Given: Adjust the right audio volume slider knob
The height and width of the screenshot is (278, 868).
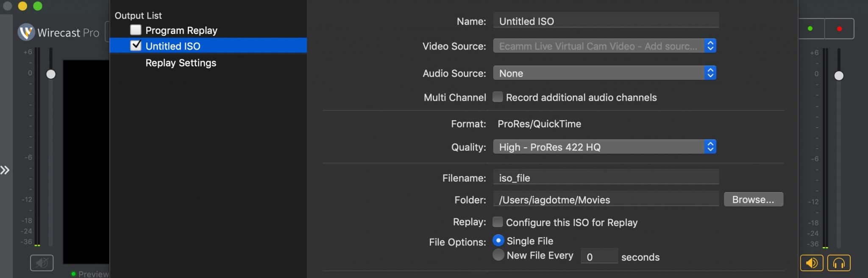Looking at the screenshot, I should click(839, 76).
